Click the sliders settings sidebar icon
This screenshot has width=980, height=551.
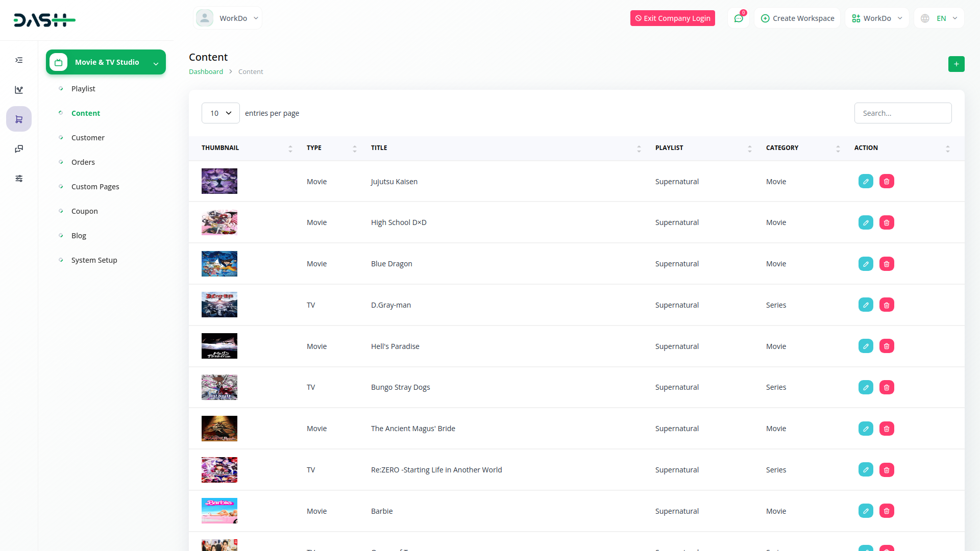click(x=19, y=179)
